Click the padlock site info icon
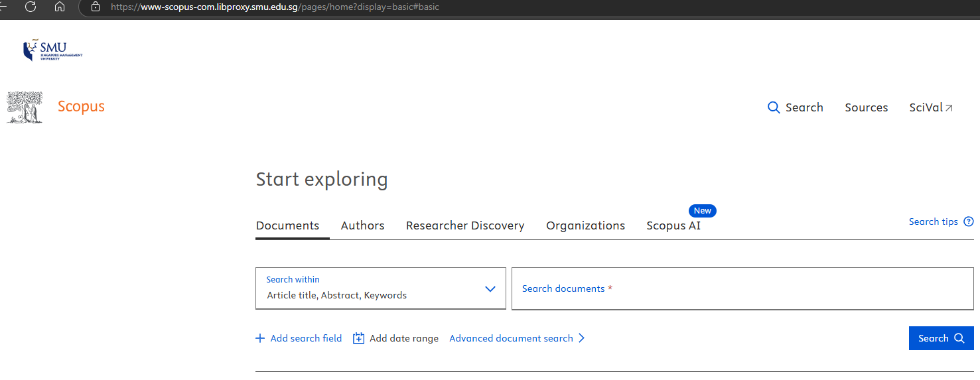The width and height of the screenshot is (980, 380). pos(96,7)
